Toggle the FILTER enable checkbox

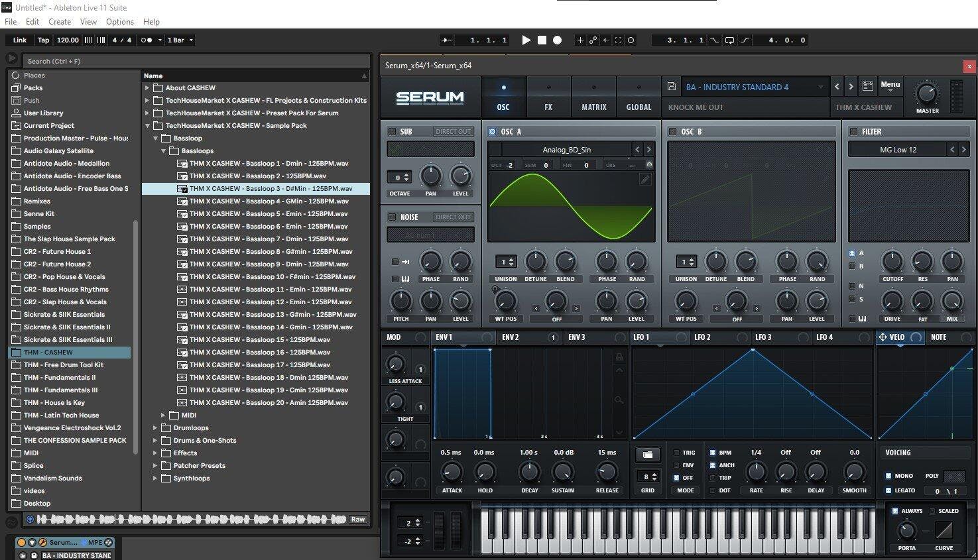853,131
